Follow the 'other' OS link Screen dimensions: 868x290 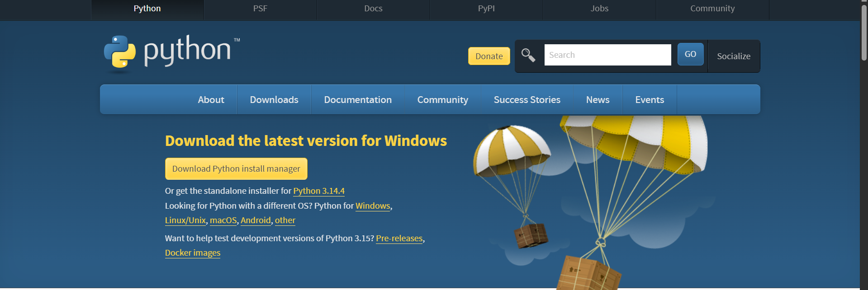pos(285,220)
